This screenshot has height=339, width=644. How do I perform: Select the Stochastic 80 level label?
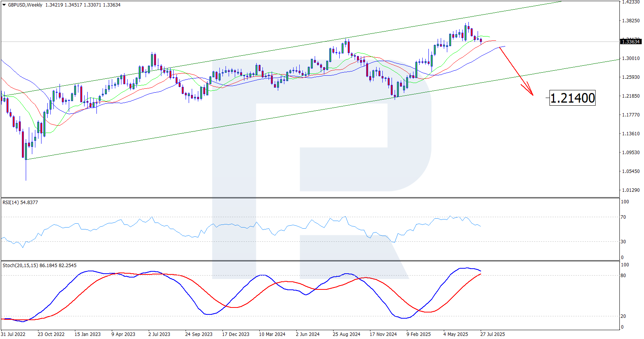623,276
